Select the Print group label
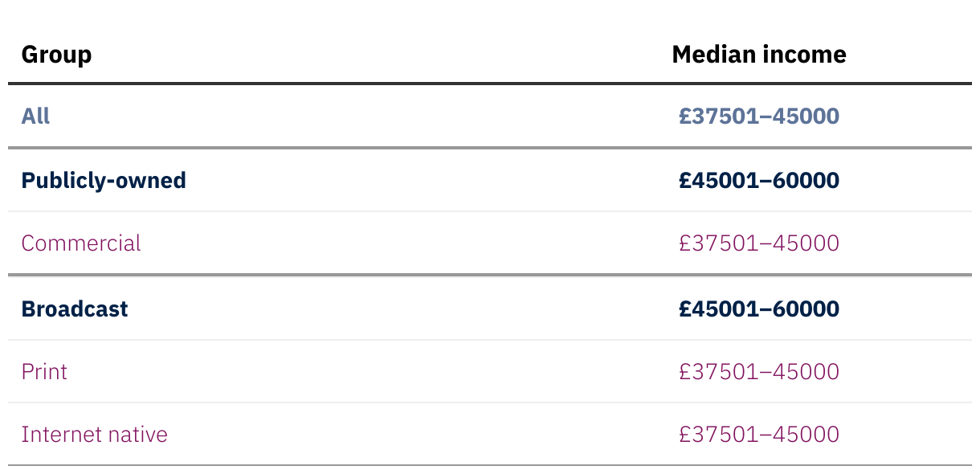Screen dimensions: 980x474 coord(44,372)
